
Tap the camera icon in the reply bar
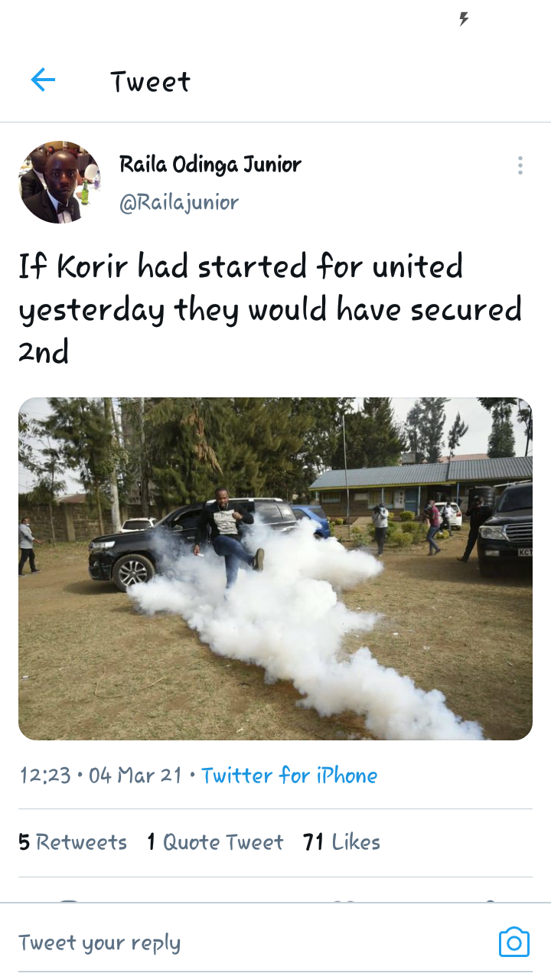514,942
